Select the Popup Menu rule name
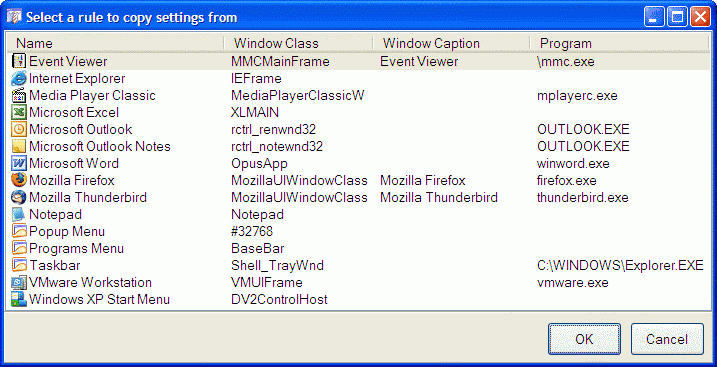 [x=67, y=231]
